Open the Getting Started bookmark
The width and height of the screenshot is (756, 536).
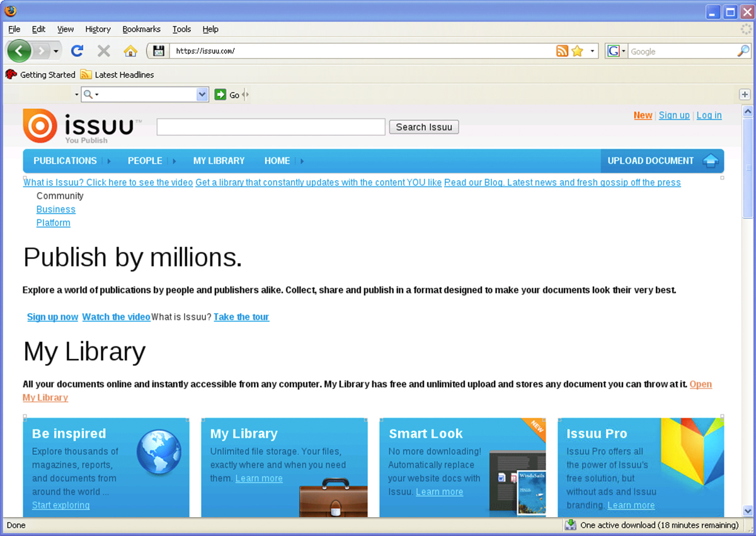pos(40,74)
